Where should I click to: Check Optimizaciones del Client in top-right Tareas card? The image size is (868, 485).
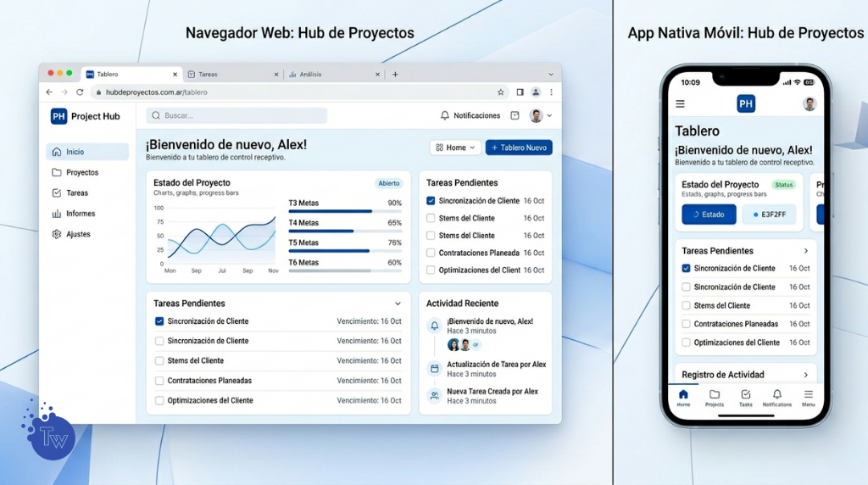[x=431, y=270]
